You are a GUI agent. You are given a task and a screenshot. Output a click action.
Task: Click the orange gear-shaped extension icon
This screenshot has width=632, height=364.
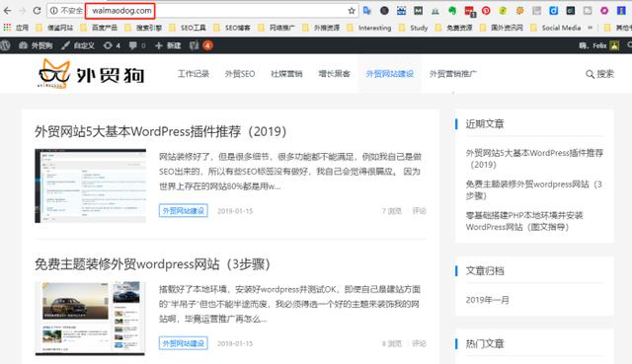click(x=520, y=11)
